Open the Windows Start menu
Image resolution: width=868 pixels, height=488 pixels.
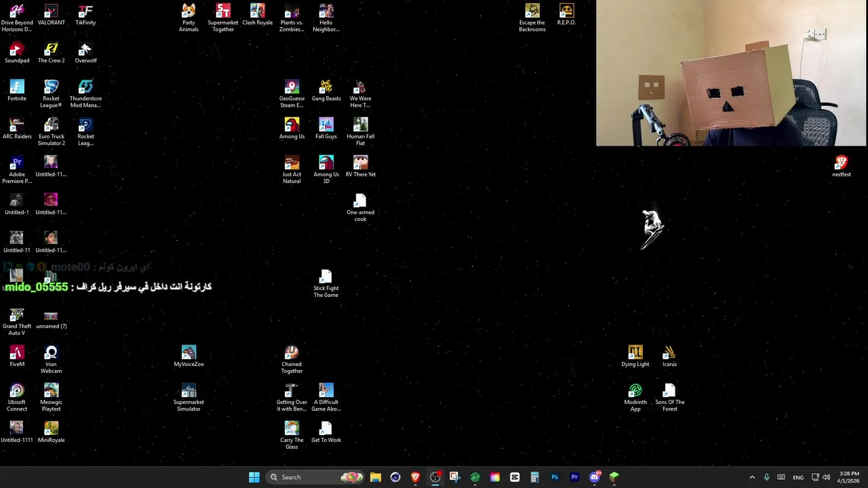pyautogui.click(x=254, y=477)
